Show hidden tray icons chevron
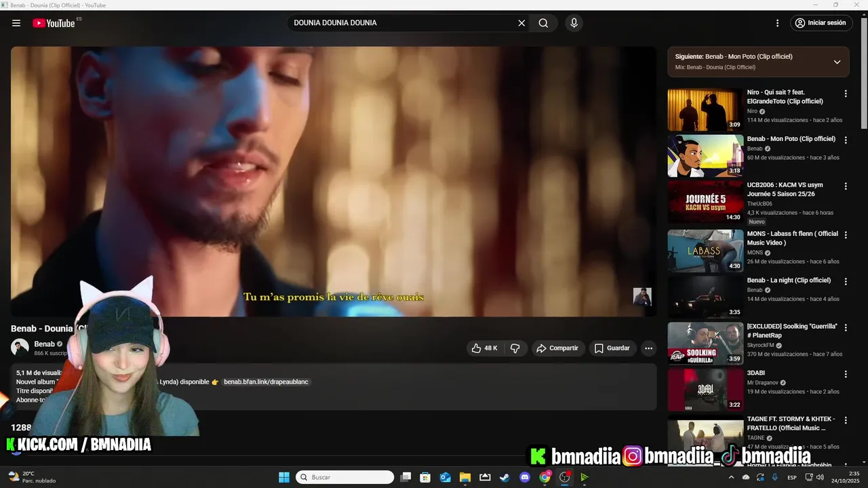The width and height of the screenshot is (868, 488). point(731,477)
